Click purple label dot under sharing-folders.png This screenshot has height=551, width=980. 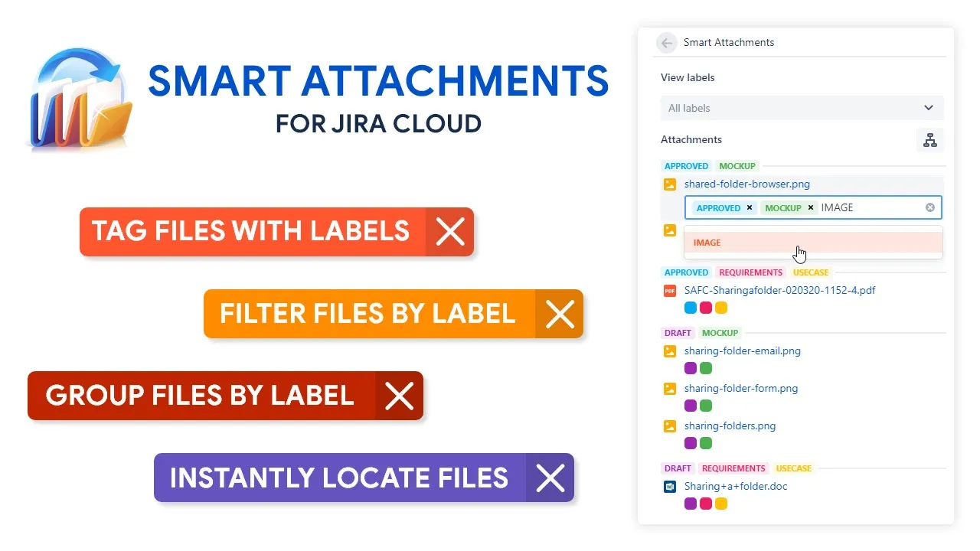(691, 443)
